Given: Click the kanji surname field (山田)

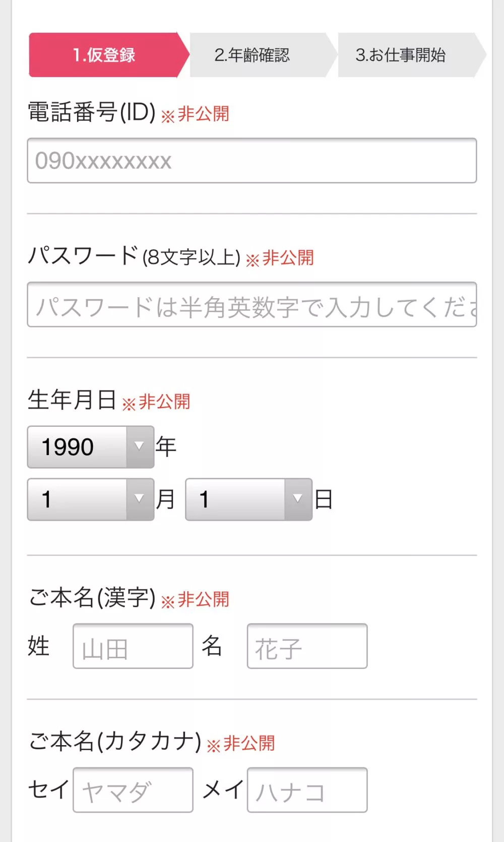Looking at the screenshot, I should point(133,646).
